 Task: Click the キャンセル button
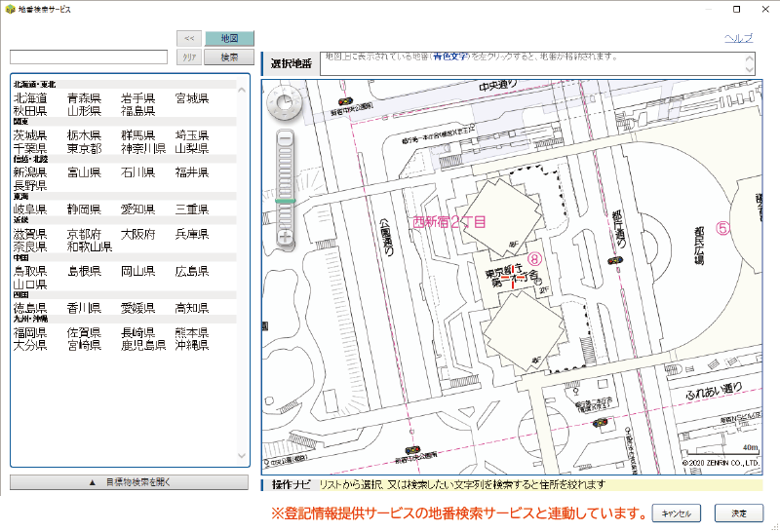point(677,513)
